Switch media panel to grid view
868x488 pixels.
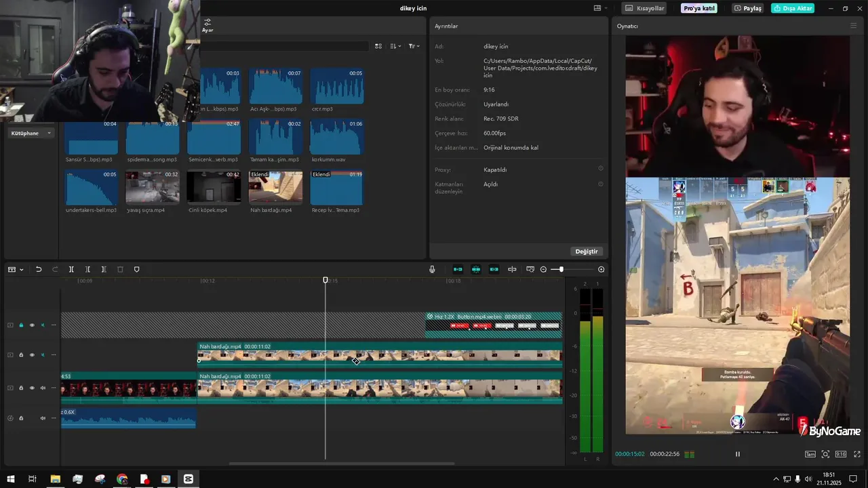point(378,46)
